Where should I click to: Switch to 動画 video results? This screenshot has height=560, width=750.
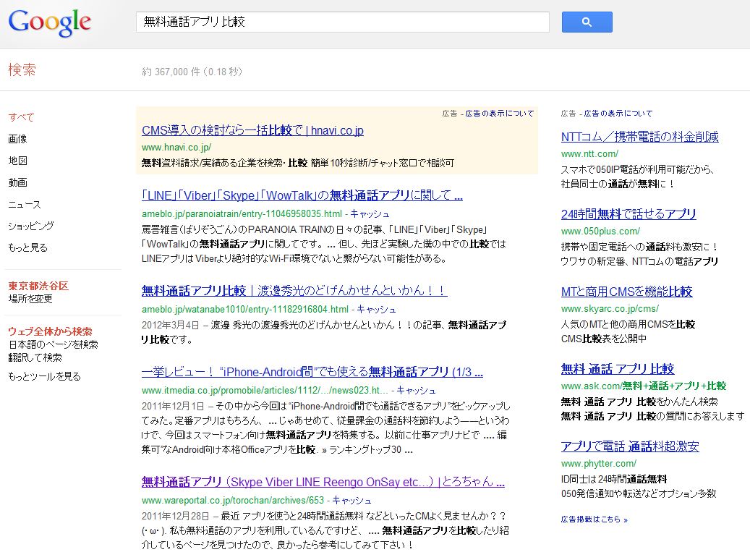click(x=17, y=182)
